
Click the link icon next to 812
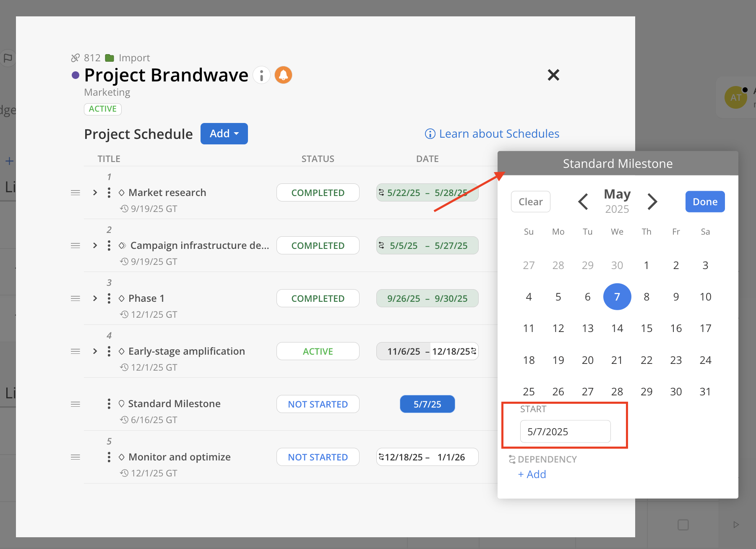[76, 58]
